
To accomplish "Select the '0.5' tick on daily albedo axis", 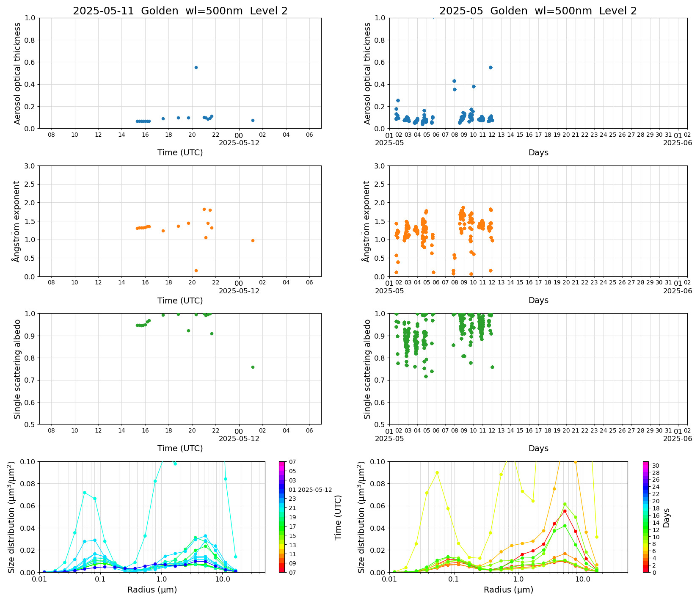I will pyautogui.click(x=30, y=425).
